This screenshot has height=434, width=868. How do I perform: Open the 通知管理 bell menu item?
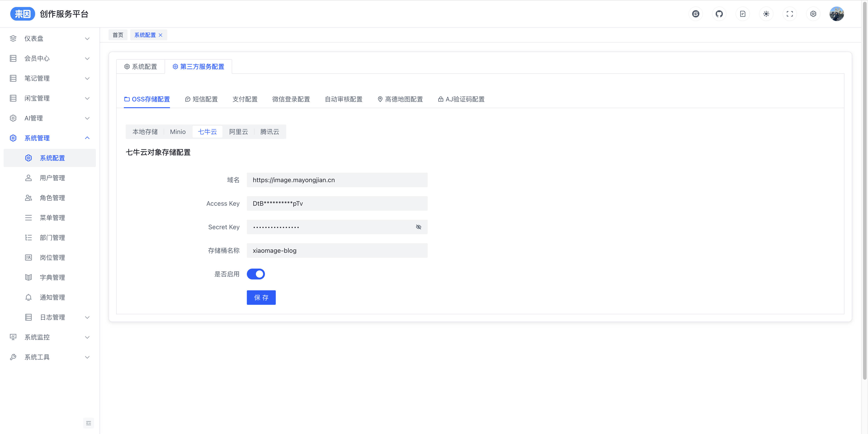tap(52, 297)
